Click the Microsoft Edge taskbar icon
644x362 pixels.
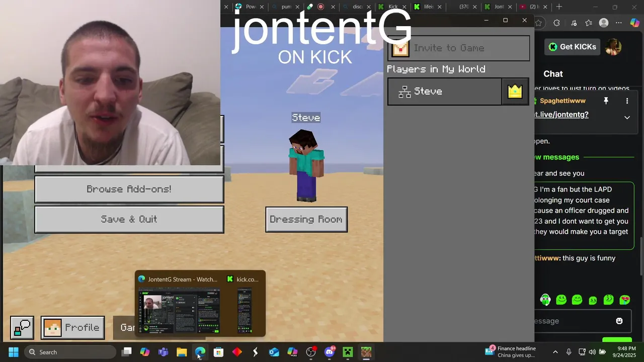point(200,352)
